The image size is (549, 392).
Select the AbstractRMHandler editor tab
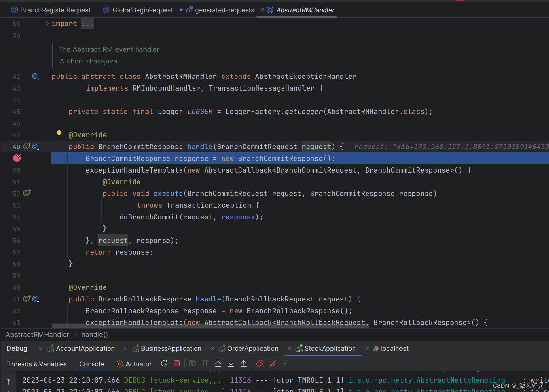coord(301,10)
